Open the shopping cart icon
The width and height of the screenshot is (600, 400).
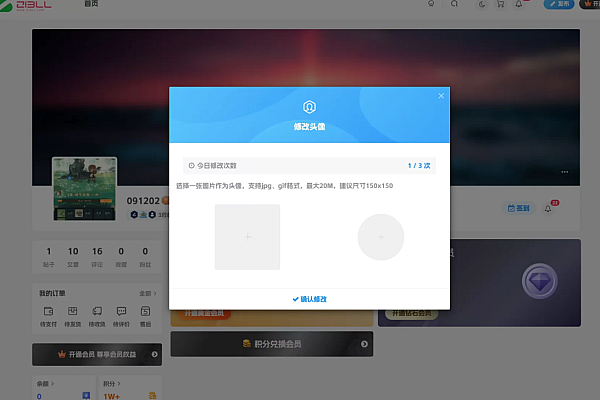(x=500, y=4)
